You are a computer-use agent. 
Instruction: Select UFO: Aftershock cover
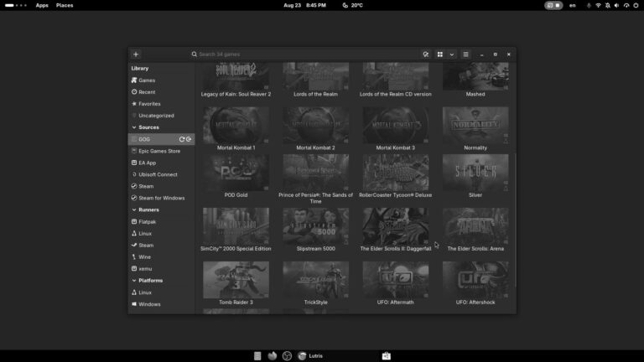pos(475,280)
